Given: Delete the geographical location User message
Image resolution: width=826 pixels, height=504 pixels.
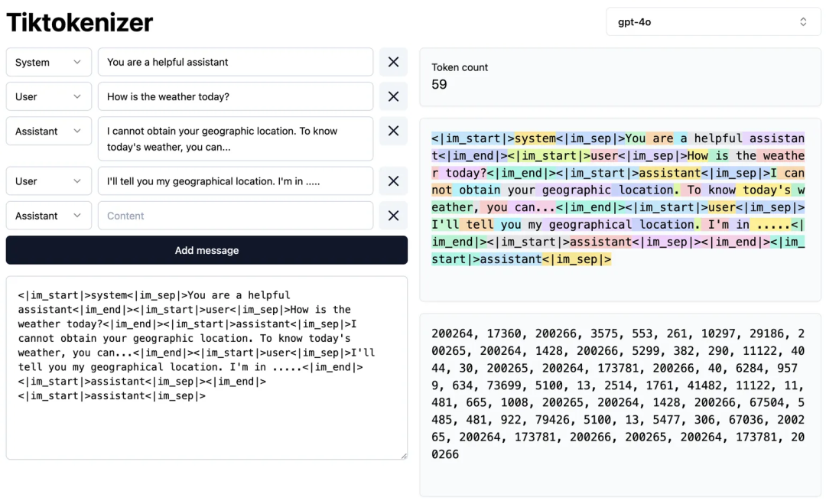Looking at the screenshot, I should tap(393, 181).
